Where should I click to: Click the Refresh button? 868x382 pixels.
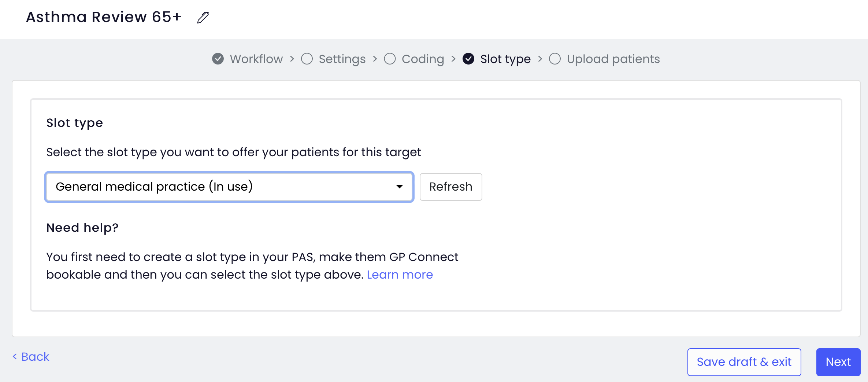(x=451, y=187)
